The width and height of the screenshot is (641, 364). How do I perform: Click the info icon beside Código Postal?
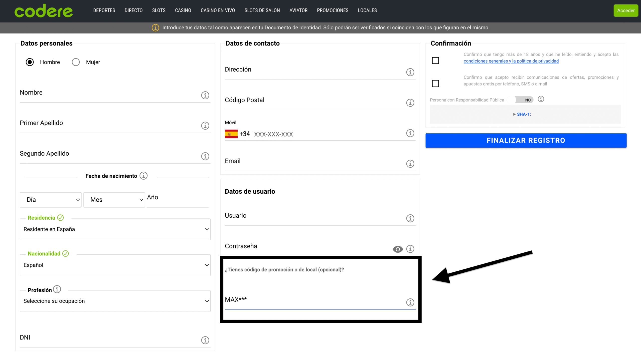click(410, 103)
